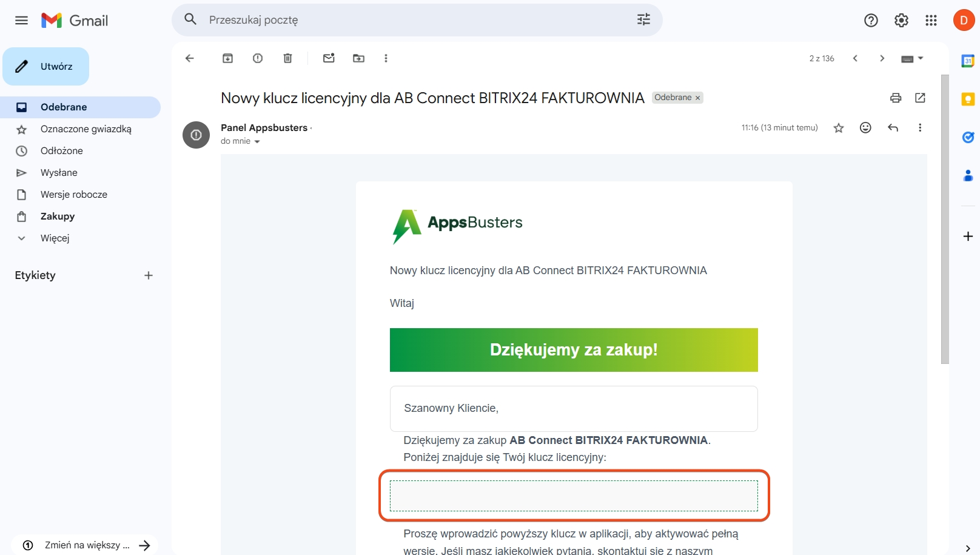
Task: Remove the Odebrane label from the email
Action: pyautogui.click(x=697, y=98)
